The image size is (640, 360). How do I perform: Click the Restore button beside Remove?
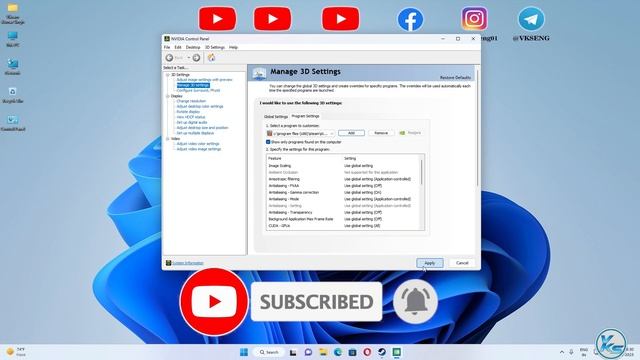coord(410,133)
